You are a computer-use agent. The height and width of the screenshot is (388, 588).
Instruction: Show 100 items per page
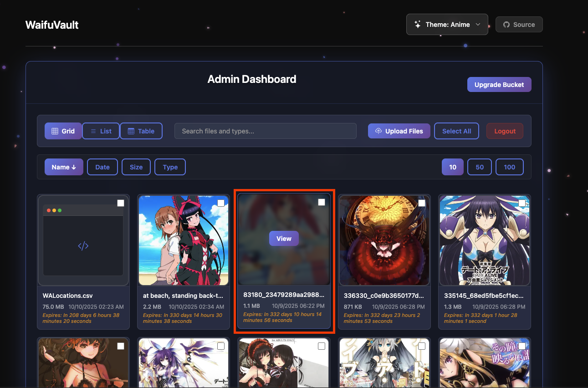[x=510, y=167]
